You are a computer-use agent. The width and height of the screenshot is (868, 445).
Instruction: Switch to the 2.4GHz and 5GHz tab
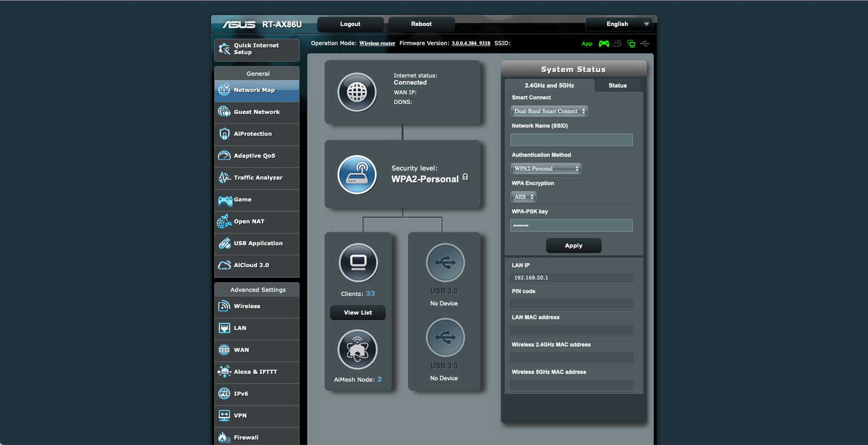[x=550, y=85]
